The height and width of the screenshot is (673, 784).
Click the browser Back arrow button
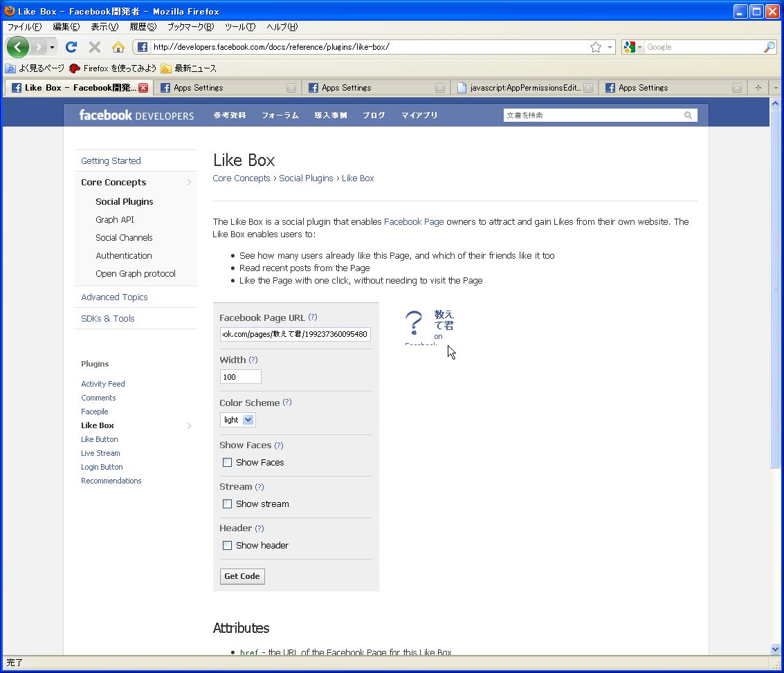(18, 47)
